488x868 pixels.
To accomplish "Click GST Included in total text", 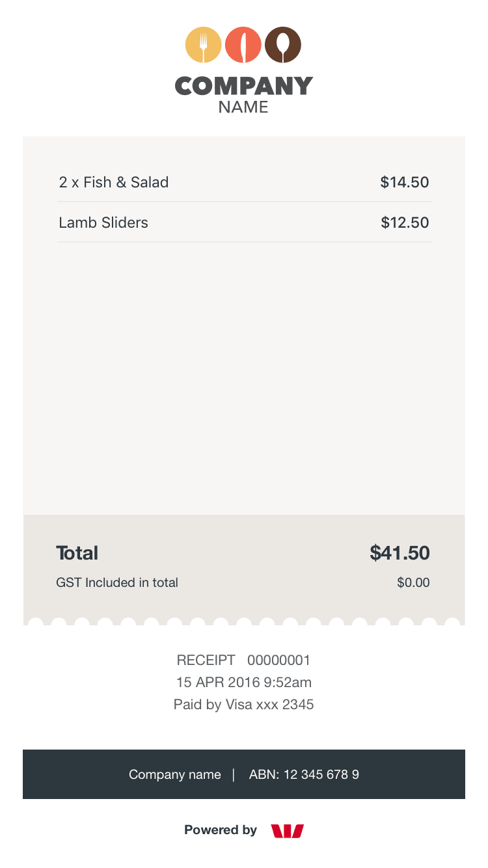I will click(x=117, y=582).
